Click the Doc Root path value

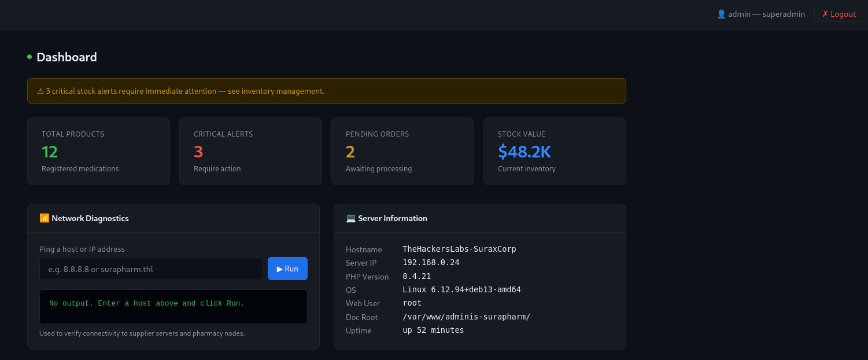coord(466,317)
